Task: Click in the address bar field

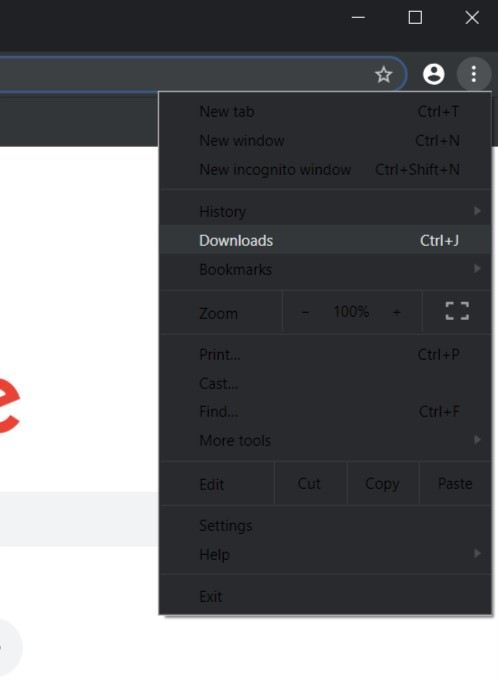Action: (184, 74)
